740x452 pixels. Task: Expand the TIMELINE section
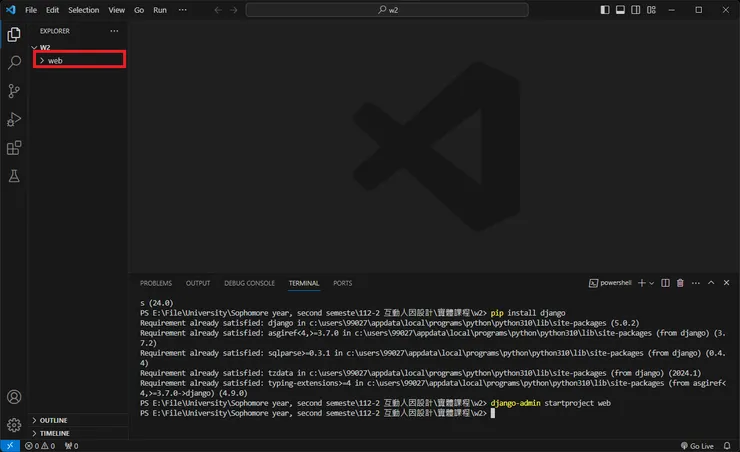[x=54, y=433]
